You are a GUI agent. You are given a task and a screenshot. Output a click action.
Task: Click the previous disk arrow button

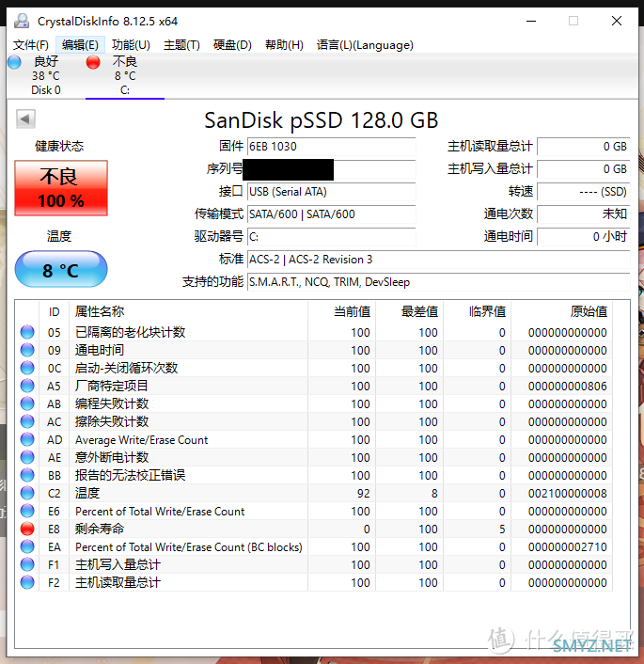point(26,119)
